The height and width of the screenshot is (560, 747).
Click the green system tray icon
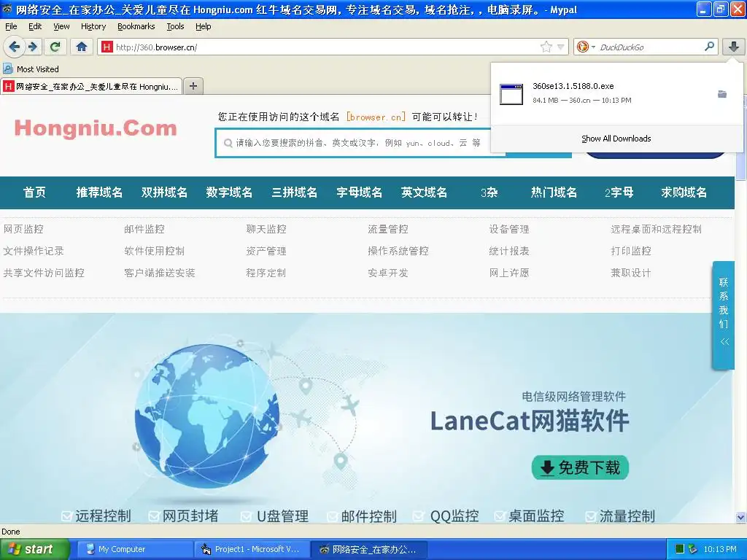click(x=680, y=549)
